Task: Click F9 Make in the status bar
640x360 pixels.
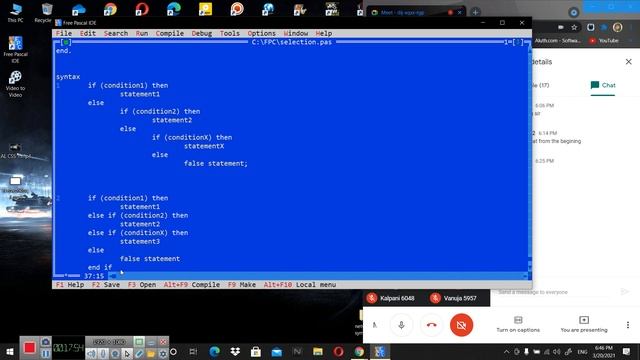Action: 242,285
